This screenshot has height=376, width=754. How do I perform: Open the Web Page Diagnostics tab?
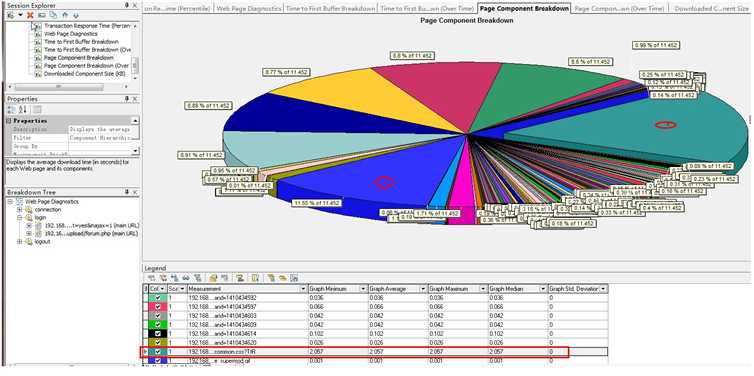click(249, 8)
